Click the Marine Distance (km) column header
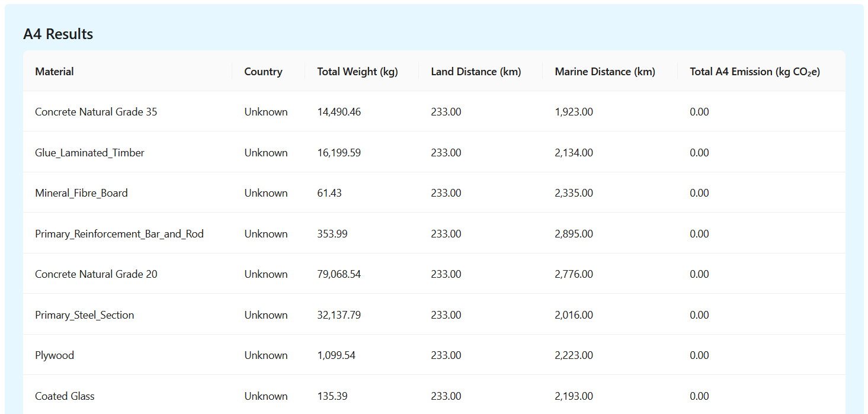 [x=605, y=72]
